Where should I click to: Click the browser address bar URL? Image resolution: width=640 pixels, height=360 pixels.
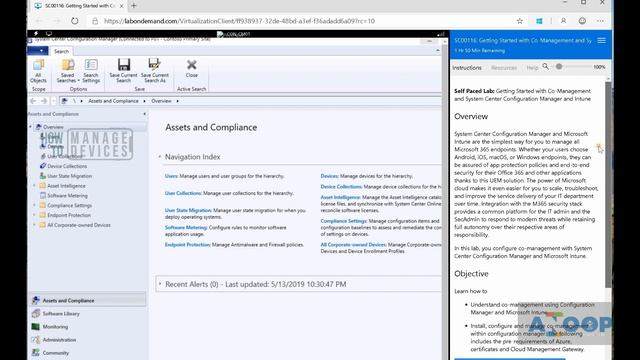(x=239, y=21)
